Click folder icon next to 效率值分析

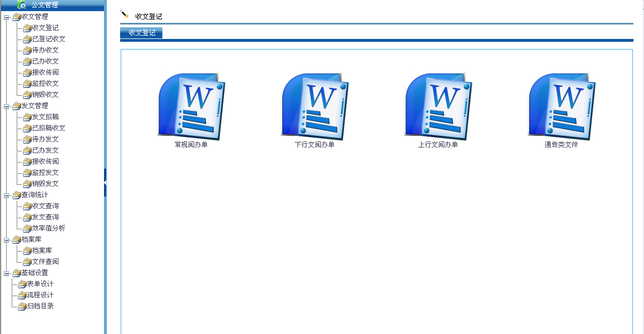27,228
